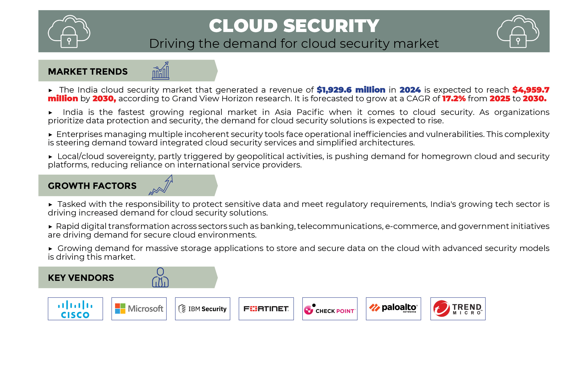Select the Check Point logo
Screen dimensions: 588x383
click(330, 309)
